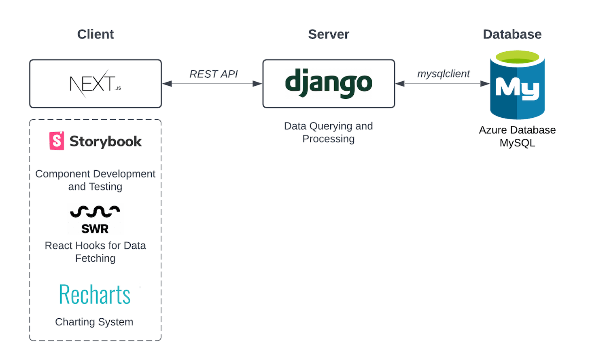Click the mysqlclient arrow label
This screenshot has height=364, width=607.
point(444,74)
